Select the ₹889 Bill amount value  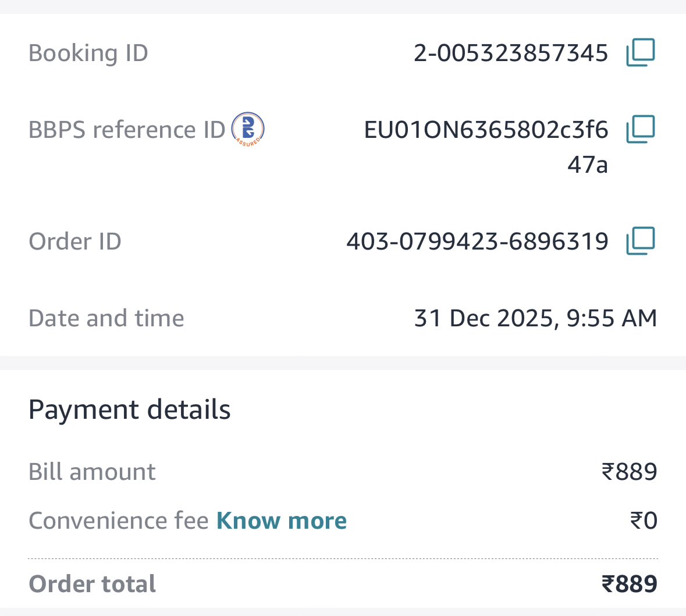click(629, 472)
